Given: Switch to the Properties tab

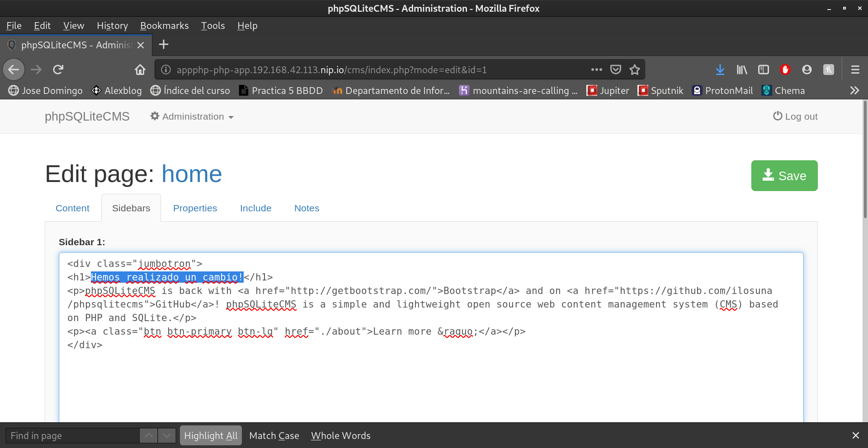Looking at the screenshot, I should point(195,208).
